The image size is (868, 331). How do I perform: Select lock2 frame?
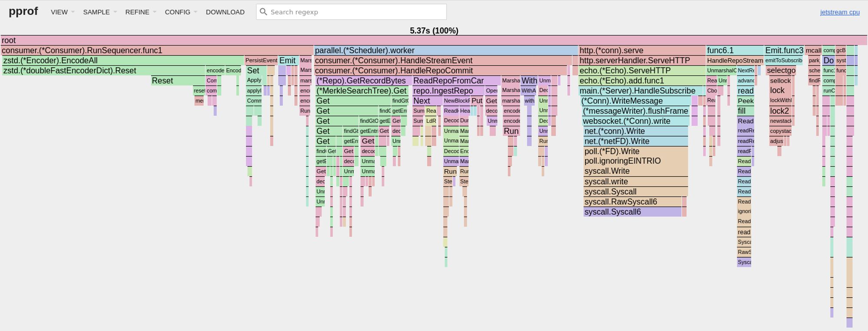click(x=780, y=111)
